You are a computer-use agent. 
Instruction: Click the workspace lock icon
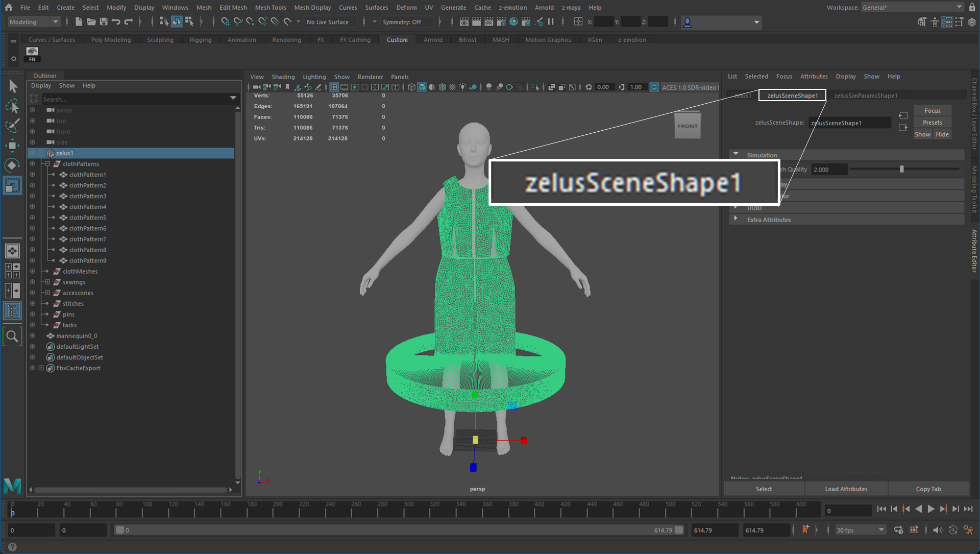tap(972, 7)
